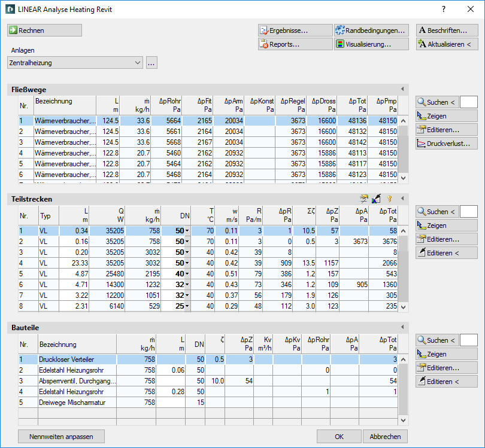The height and width of the screenshot is (448, 485).
Task: Click Suchen in the Bauteile section
Action: [437, 340]
